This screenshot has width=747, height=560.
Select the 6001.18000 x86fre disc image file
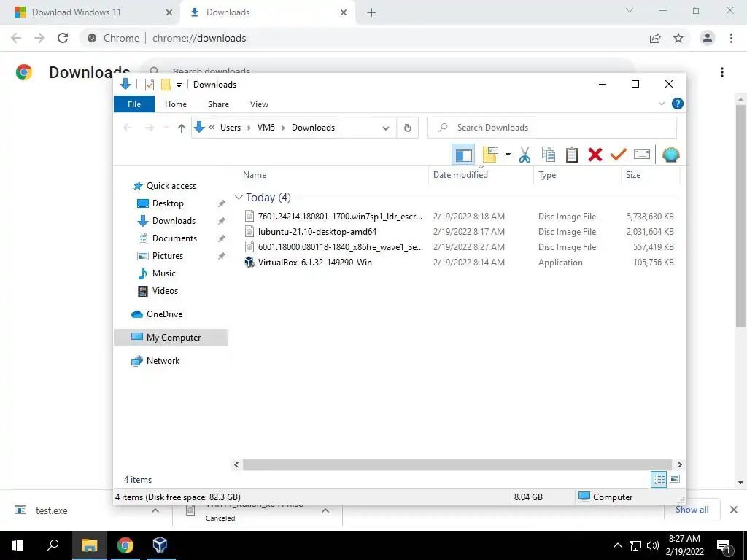coord(340,246)
